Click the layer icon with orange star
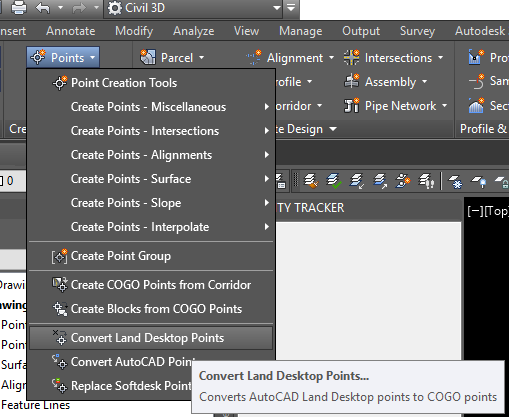The width and height of the screenshot is (509, 417). [403, 181]
